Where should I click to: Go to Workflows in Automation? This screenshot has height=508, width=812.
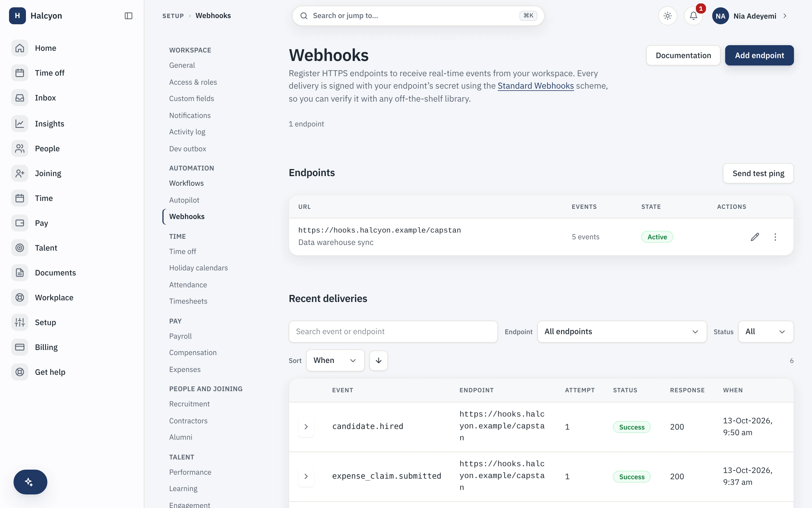click(x=186, y=183)
